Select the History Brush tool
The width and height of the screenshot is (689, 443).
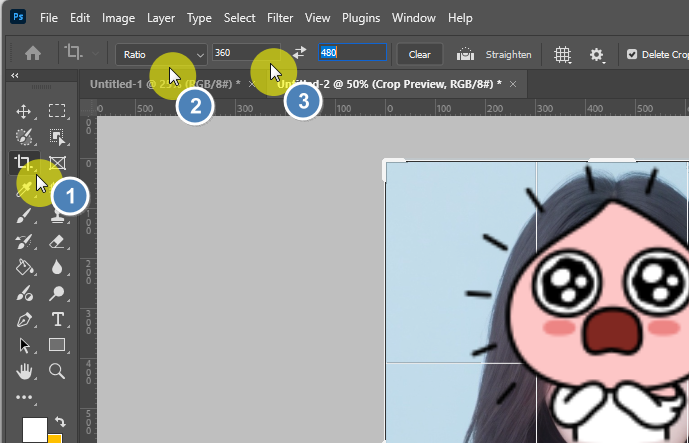tap(24, 241)
